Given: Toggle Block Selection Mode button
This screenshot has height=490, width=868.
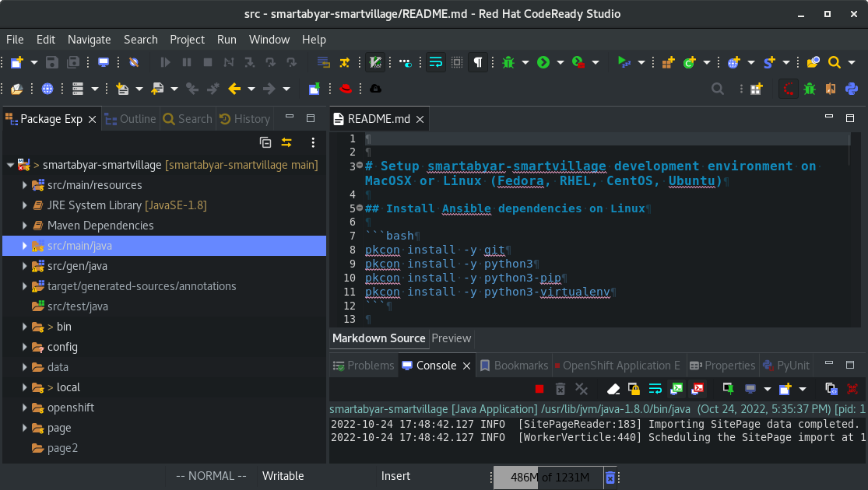Looking at the screenshot, I should tap(457, 62).
